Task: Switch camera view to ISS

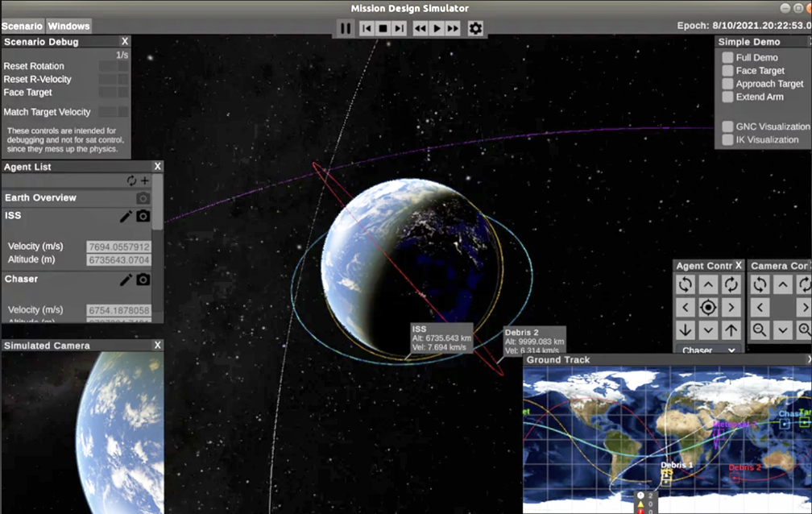Action: point(143,216)
